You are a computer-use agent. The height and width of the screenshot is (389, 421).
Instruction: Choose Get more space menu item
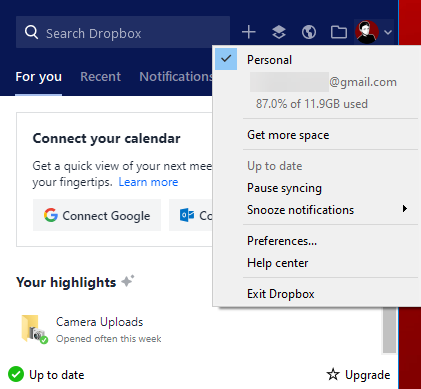click(288, 135)
